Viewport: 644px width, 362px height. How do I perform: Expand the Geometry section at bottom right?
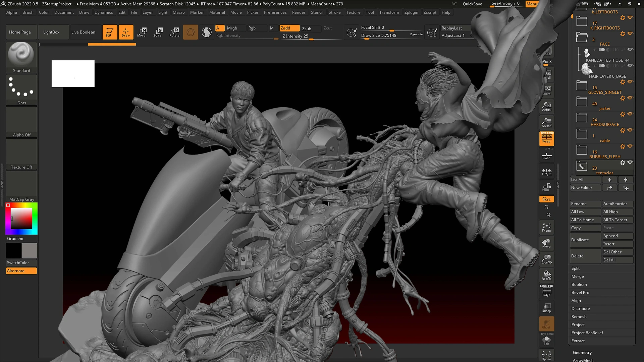click(582, 352)
